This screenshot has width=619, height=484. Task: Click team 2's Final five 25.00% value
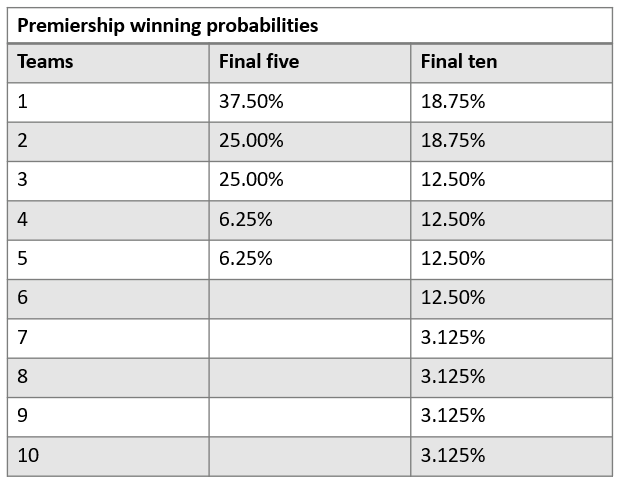[x=251, y=141]
